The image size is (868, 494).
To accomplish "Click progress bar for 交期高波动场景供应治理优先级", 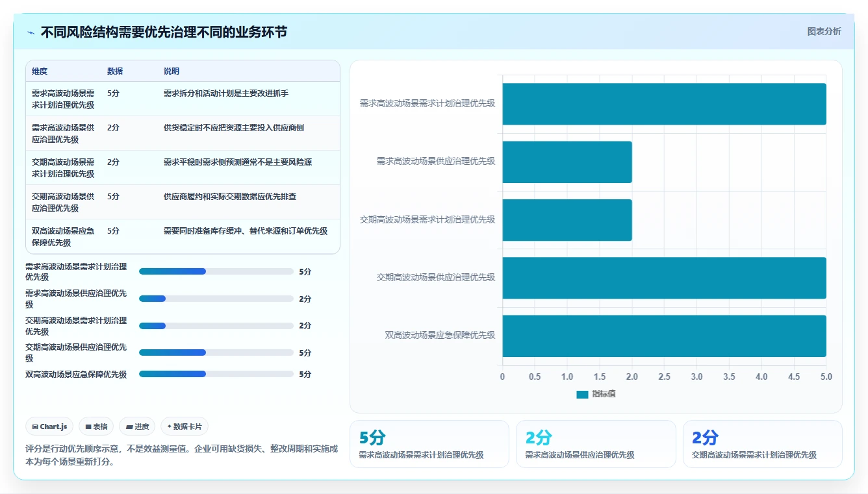I will pos(216,352).
